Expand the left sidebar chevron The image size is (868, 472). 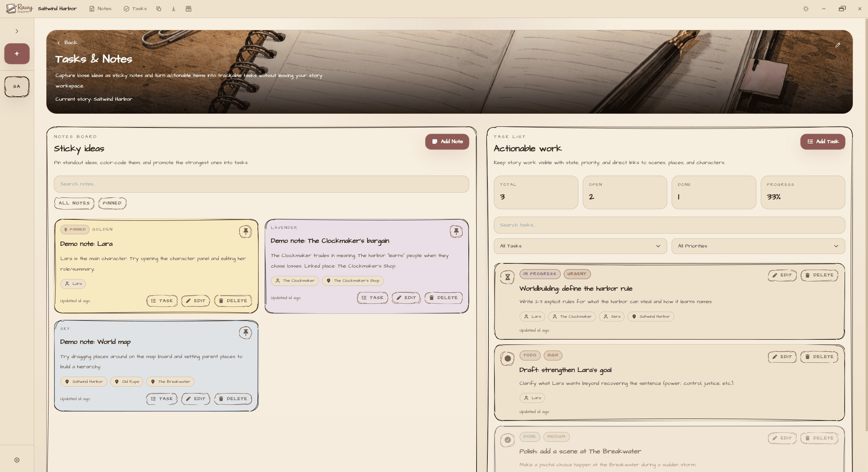coord(17,31)
